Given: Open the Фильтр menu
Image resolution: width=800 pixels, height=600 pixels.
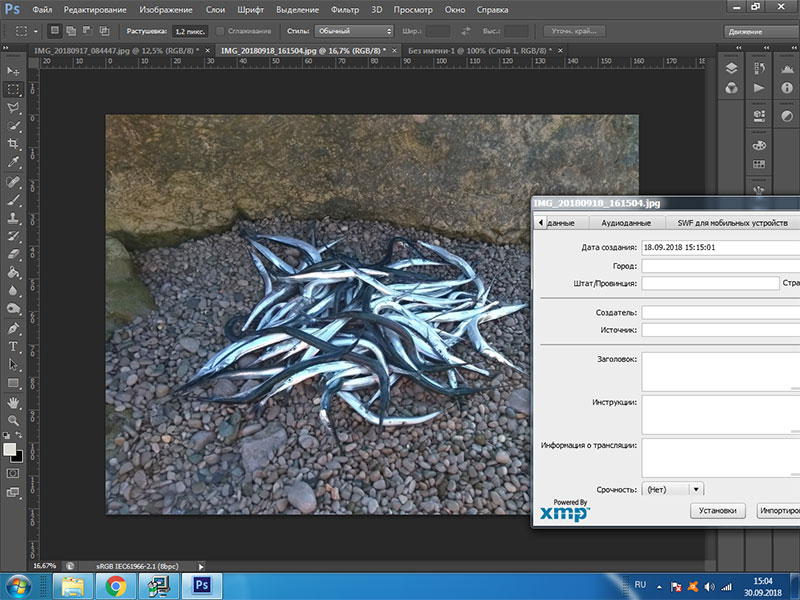Looking at the screenshot, I should 344,9.
